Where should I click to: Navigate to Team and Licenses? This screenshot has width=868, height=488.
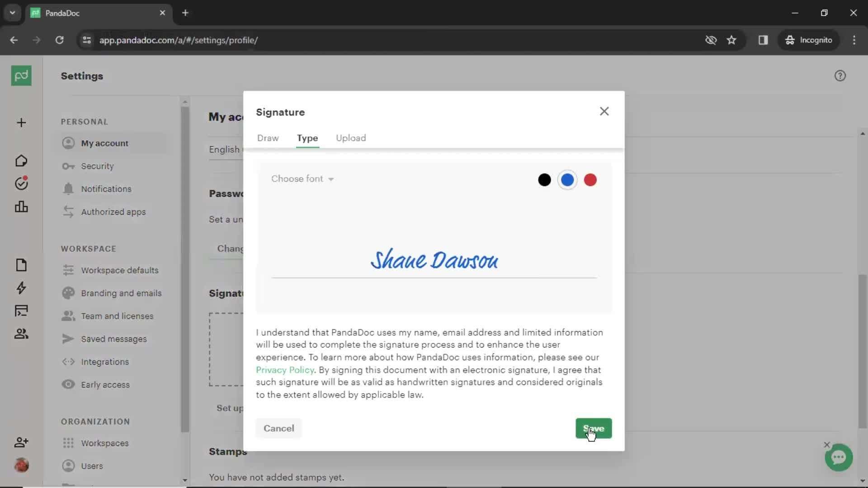[x=118, y=316]
